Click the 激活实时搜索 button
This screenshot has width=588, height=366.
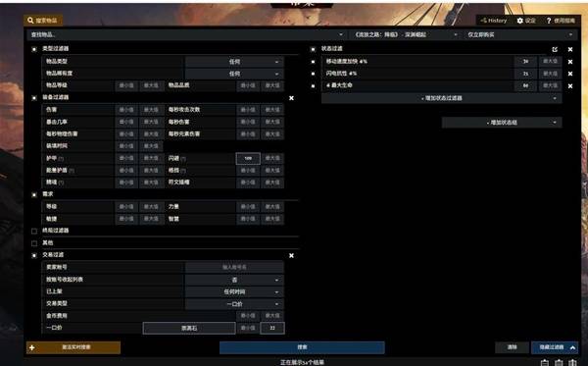coord(73,347)
